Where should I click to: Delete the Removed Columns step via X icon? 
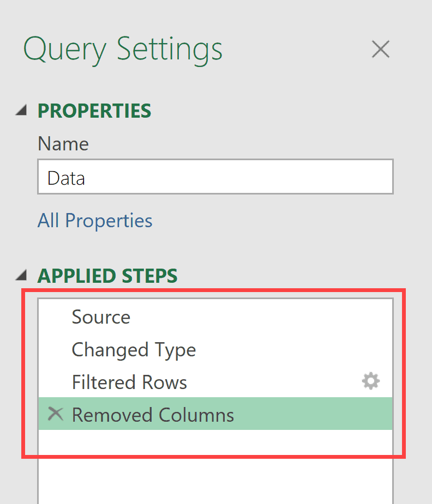pos(55,414)
